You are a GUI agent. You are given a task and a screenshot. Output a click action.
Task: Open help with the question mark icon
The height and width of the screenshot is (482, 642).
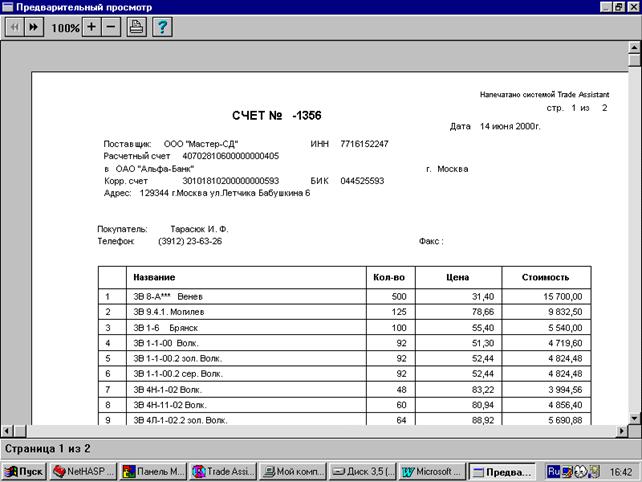tap(161, 28)
